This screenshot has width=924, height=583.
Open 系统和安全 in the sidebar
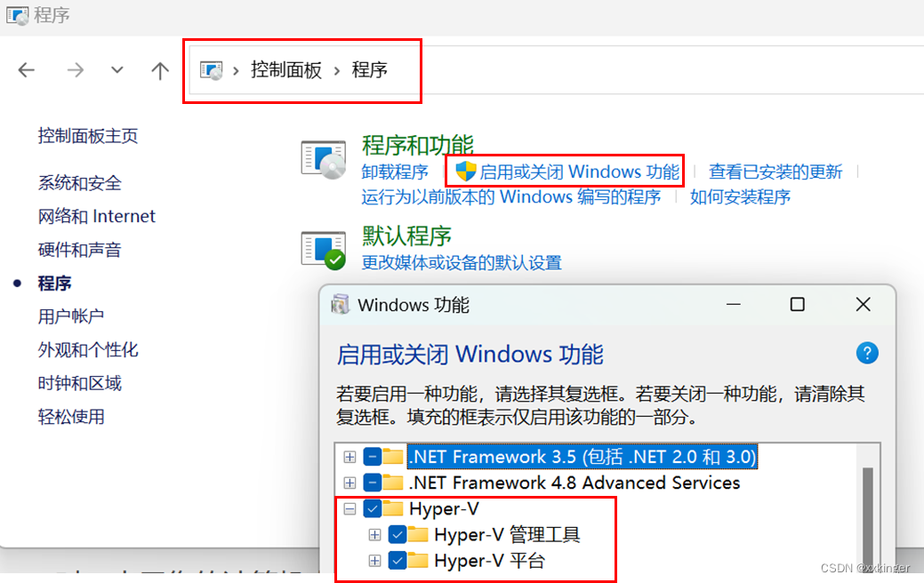pyautogui.click(x=79, y=183)
